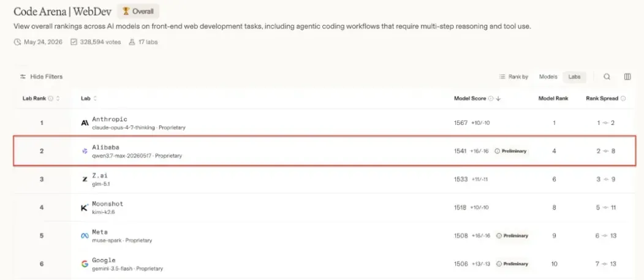Open the Alibaba lab name

(106, 148)
